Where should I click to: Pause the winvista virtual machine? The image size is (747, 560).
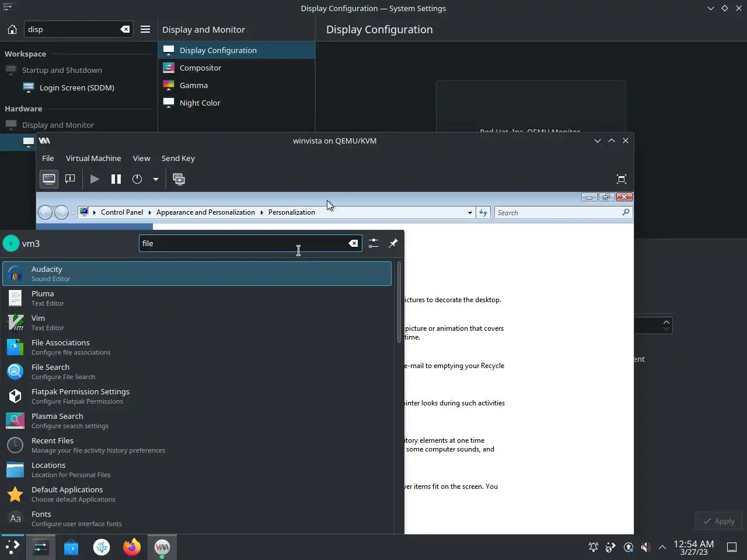click(116, 179)
